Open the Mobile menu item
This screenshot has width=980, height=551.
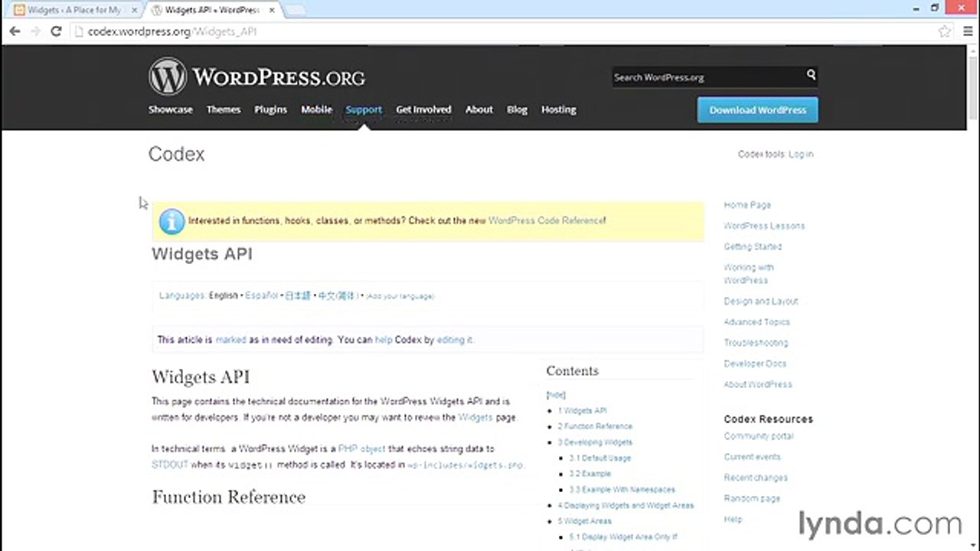click(x=316, y=109)
